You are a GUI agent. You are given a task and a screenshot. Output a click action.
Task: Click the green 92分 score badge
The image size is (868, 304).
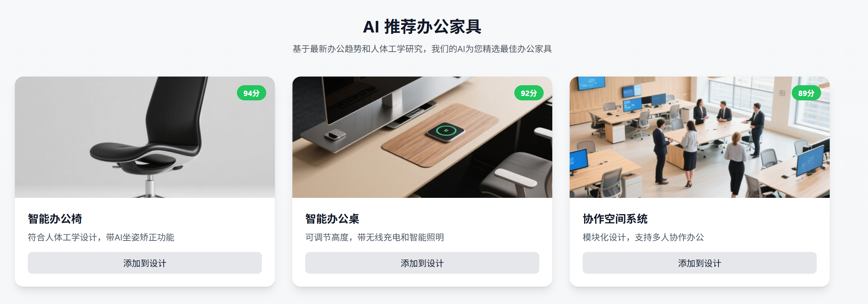tap(529, 93)
